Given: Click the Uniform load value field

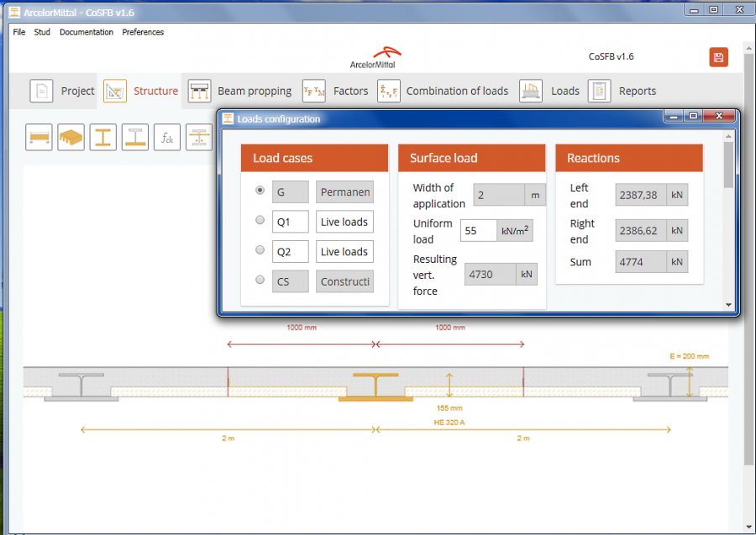Looking at the screenshot, I should 478,230.
